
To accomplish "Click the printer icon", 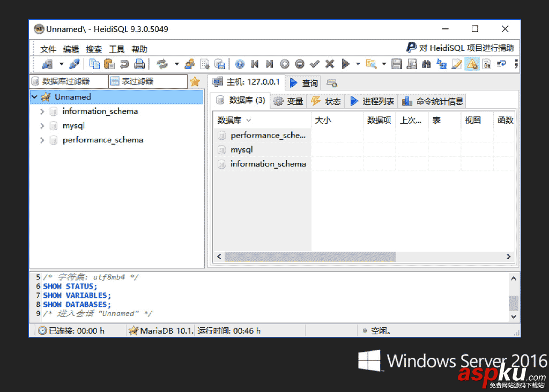I will 140,64.
